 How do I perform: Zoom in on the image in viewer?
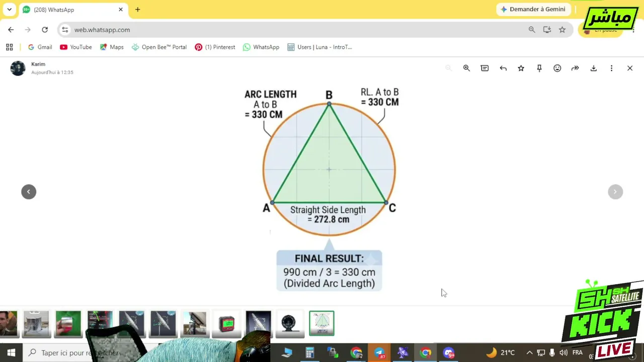pos(466,68)
